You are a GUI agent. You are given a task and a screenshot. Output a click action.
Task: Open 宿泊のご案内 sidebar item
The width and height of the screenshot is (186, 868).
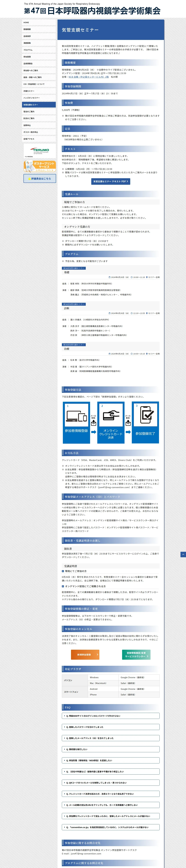(39, 112)
